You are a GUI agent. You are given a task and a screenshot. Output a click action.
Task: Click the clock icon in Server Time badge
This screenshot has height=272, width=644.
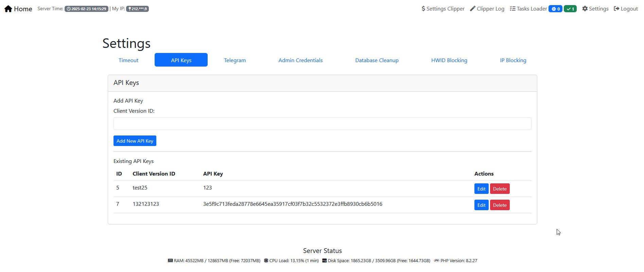[x=69, y=9]
